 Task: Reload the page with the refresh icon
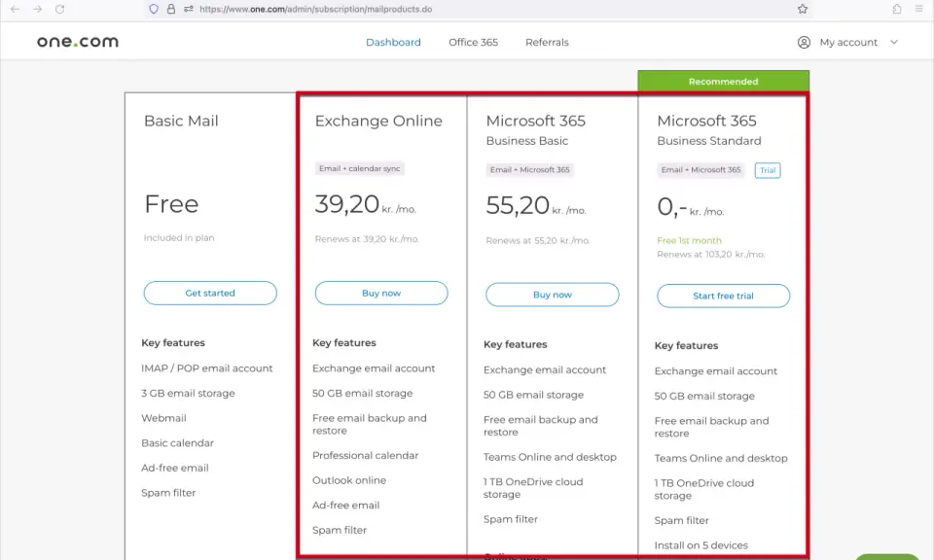pyautogui.click(x=59, y=9)
